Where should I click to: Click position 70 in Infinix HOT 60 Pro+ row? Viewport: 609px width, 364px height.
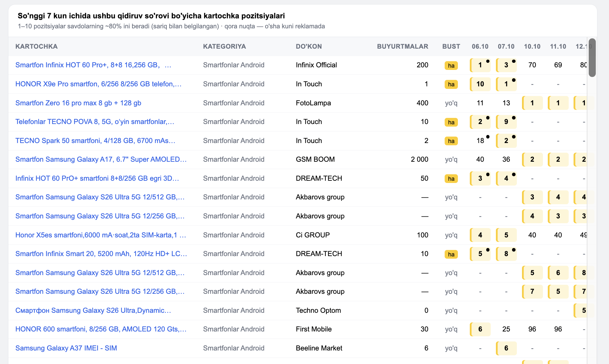(532, 65)
